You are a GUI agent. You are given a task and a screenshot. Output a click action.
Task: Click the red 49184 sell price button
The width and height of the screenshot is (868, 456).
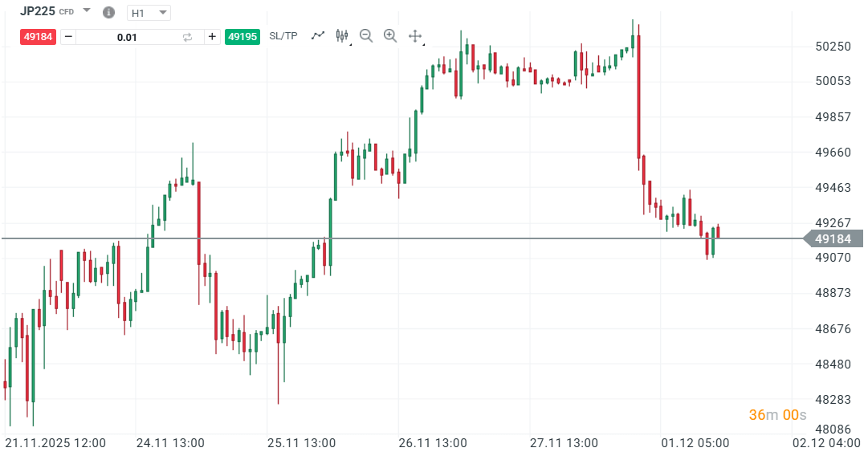39,36
